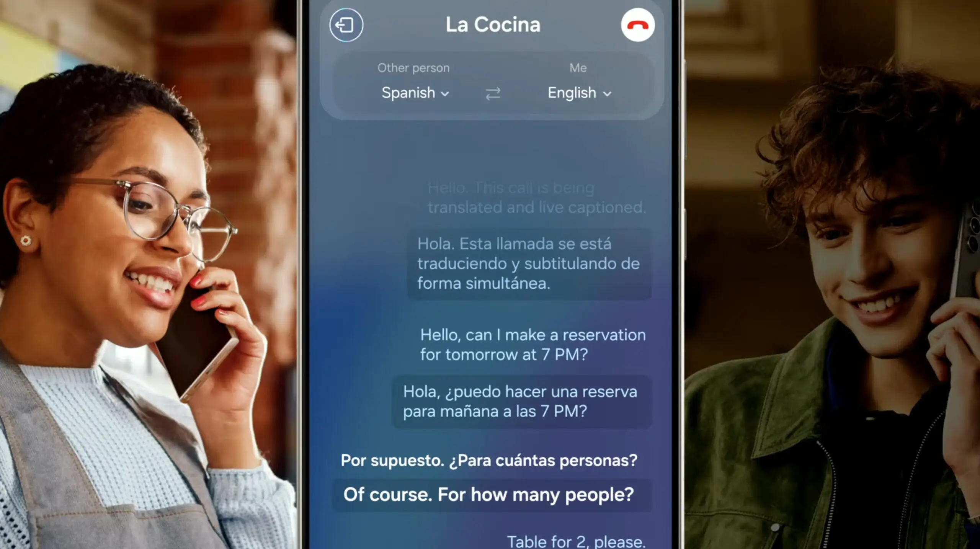Tap the 'Hello, can I make a reservation' message bubble

pos(532,345)
